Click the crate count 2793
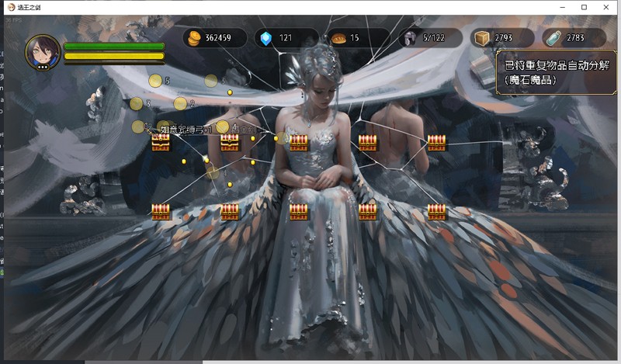This screenshot has width=621, height=364. pos(503,38)
